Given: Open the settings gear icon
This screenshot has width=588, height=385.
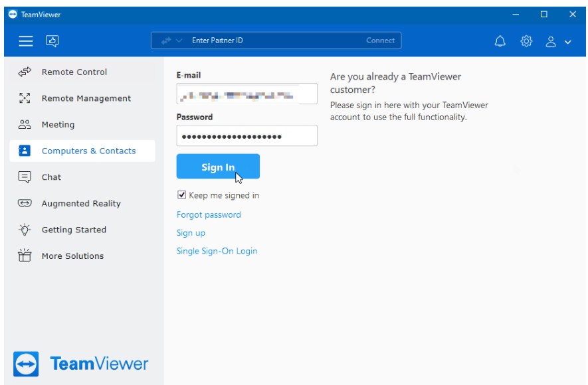Looking at the screenshot, I should click(x=526, y=41).
